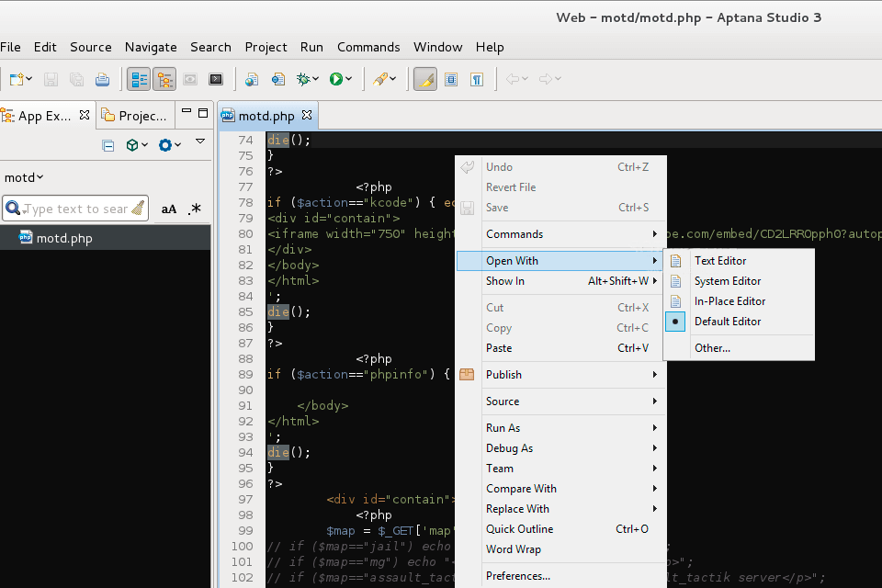This screenshot has height=588, width=882.
Task: Toggle case sensitive aA search option
Action: coord(169,209)
